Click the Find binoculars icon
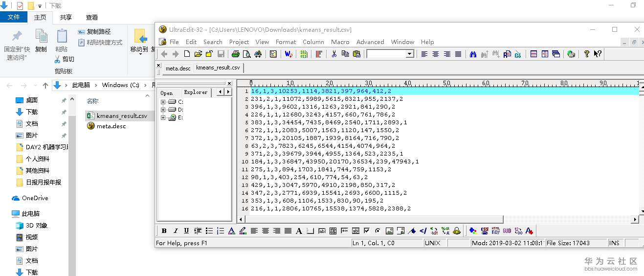644x276 pixels. pyautogui.click(x=473, y=54)
